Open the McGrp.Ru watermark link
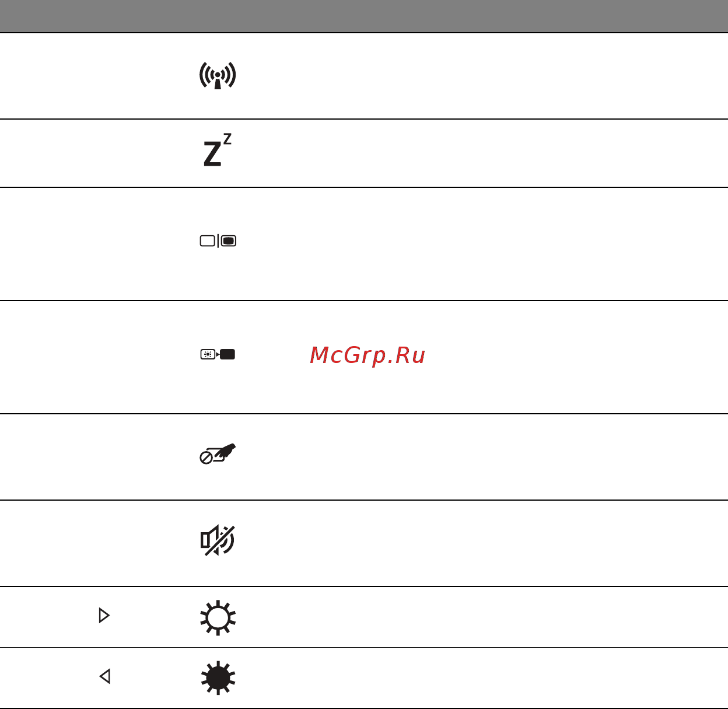728x709 pixels. [x=367, y=355]
